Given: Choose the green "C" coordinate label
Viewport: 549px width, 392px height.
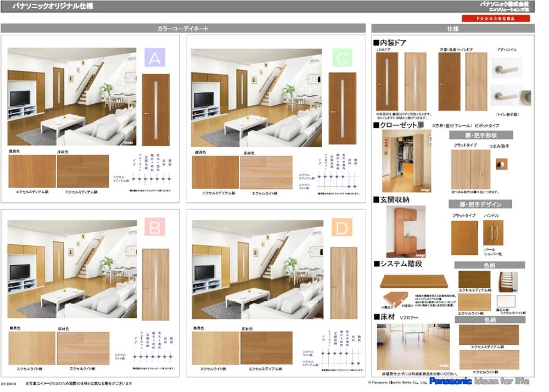Looking at the screenshot, I should coord(341,58).
